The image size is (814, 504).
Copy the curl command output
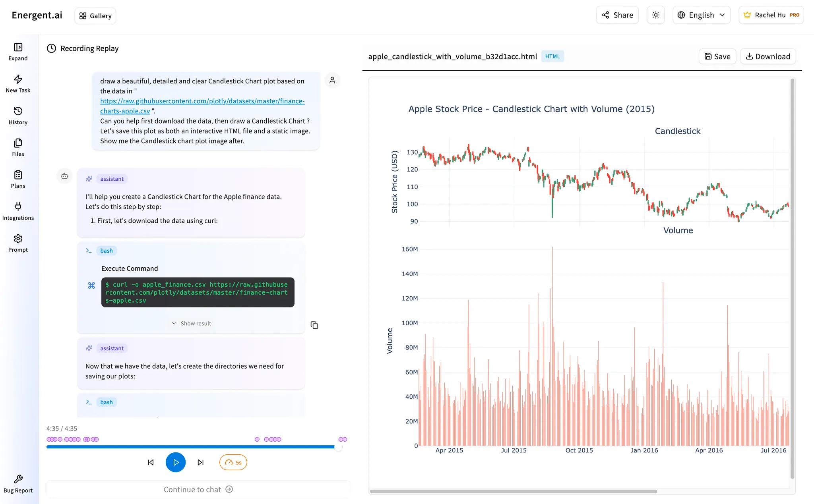(314, 325)
